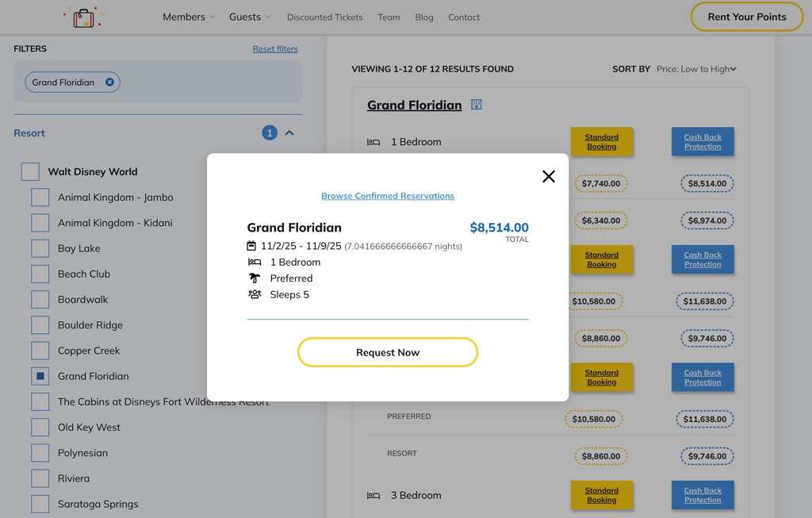Click the bed icon next to 3 Bedroom
Image resolution: width=812 pixels, height=518 pixels.
[x=373, y=496]
